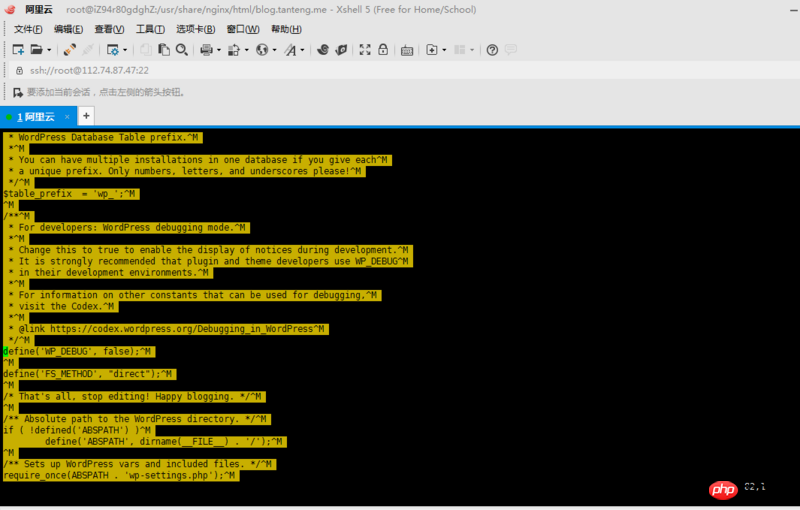
Task: Add a new tab with plus button
Action: click(x=86, y=116)
